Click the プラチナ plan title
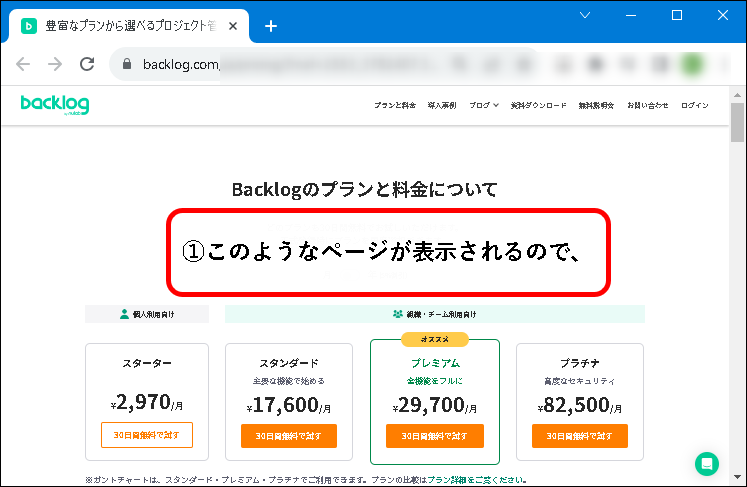Screen dimensions: 747x487 click(580, 363)
